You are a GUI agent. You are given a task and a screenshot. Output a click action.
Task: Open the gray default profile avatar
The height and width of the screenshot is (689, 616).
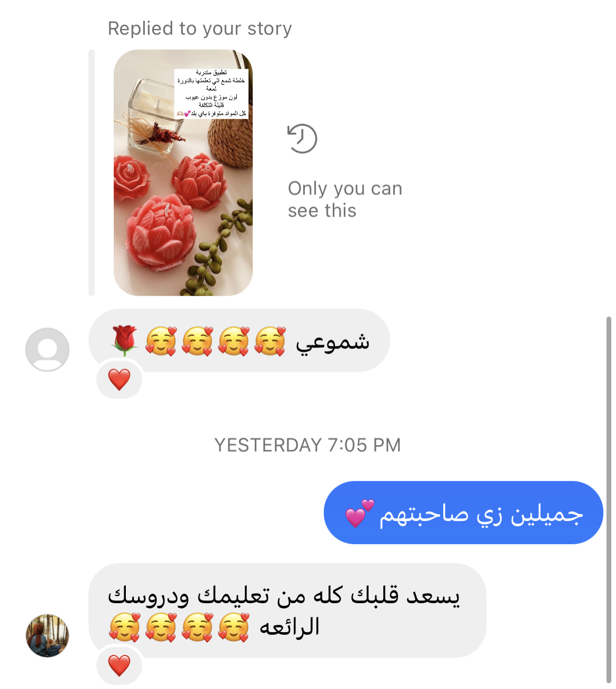tap(47, 350)
